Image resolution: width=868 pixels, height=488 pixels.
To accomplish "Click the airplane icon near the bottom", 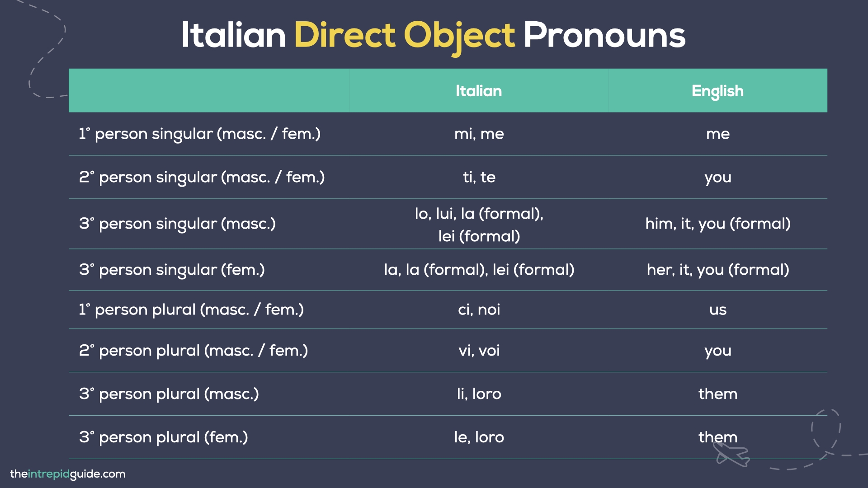I will [x=731, y=454].
